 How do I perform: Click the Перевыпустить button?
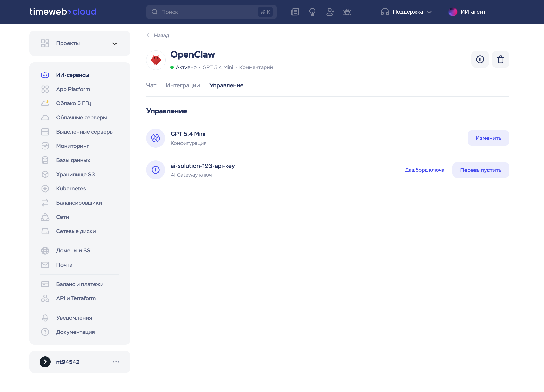pos(481,170)
